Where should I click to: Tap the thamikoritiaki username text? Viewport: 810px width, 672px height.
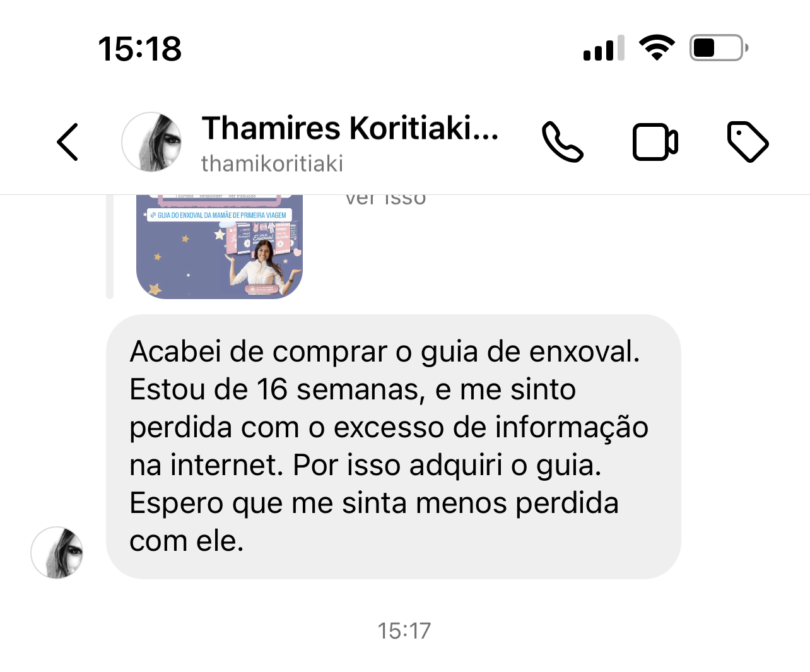click(272, 163)
